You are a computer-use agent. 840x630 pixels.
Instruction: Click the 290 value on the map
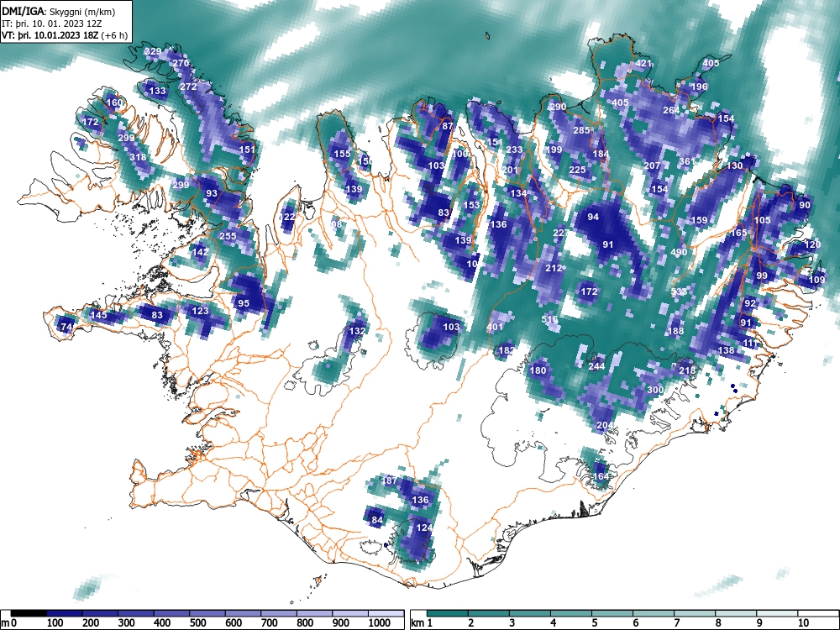[558, 107]
